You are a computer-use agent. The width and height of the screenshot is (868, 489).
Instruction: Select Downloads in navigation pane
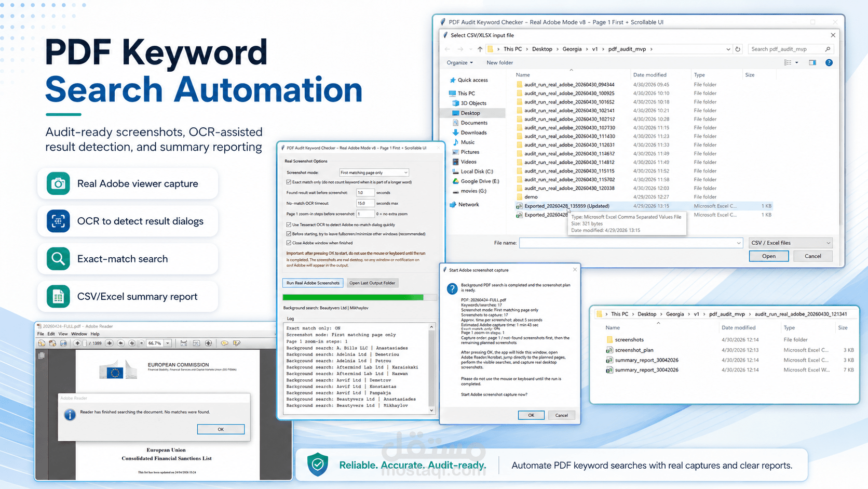tap(470, 133)
